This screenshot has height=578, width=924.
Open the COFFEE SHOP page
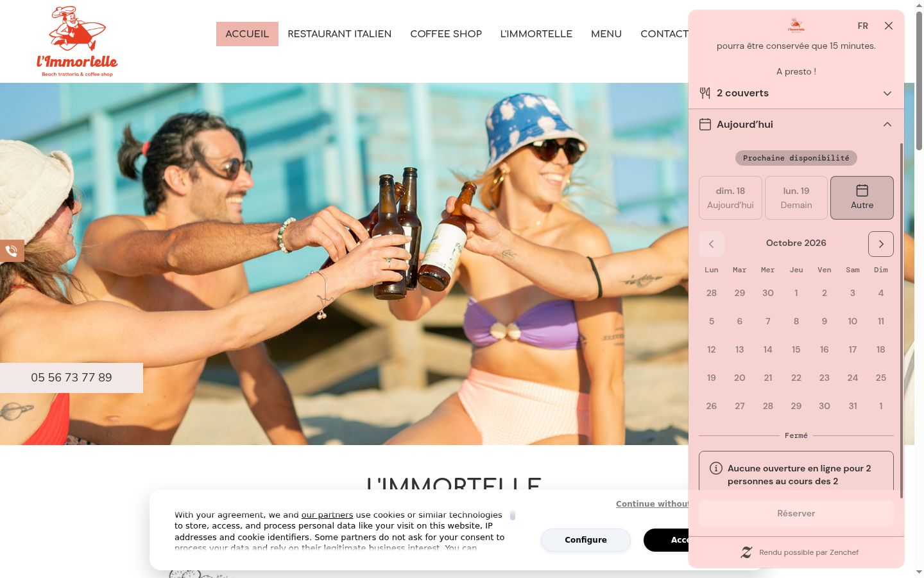pyautogui.click(x=446, y=34)
